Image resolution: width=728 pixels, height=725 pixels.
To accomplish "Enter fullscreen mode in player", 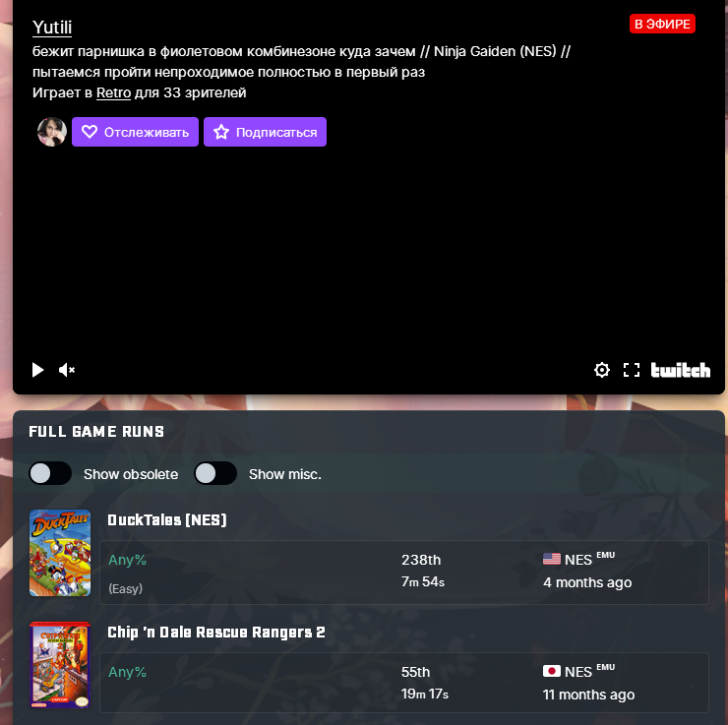I will pos(631,370).
